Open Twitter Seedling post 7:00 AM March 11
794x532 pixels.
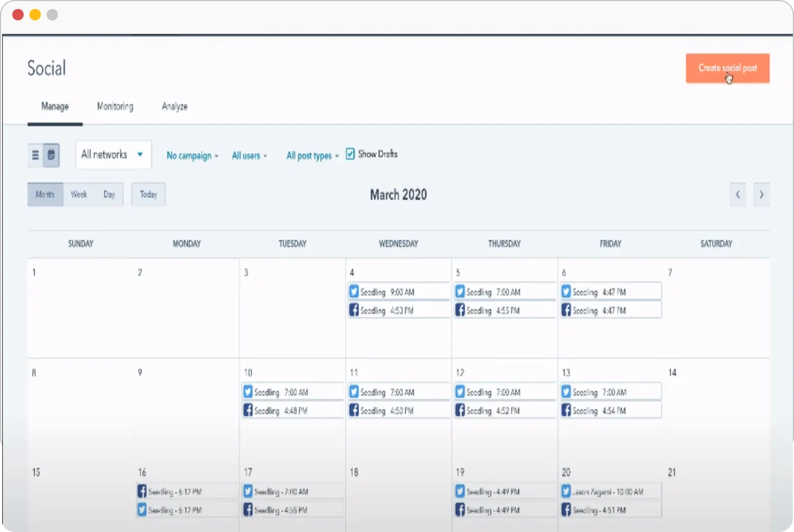399,392
